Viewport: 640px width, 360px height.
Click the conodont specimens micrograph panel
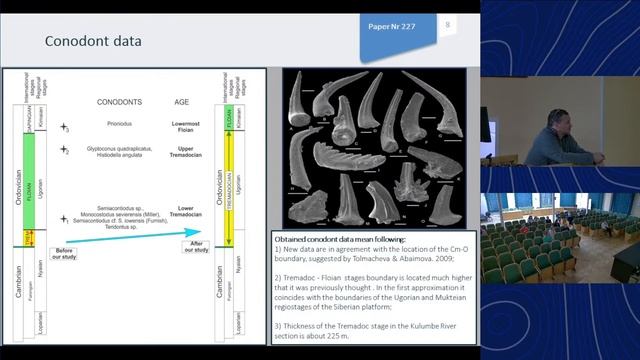tap(374, 148)
